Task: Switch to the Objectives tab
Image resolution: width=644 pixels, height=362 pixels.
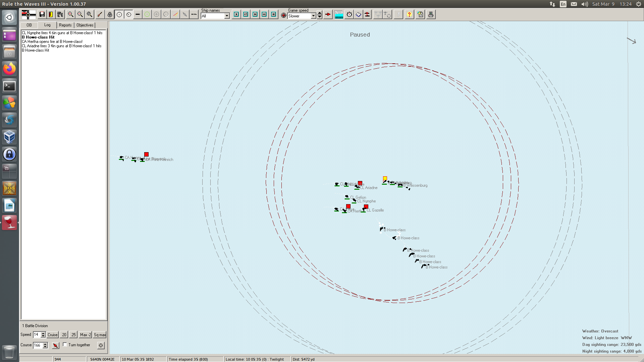Action: [85, 25]
